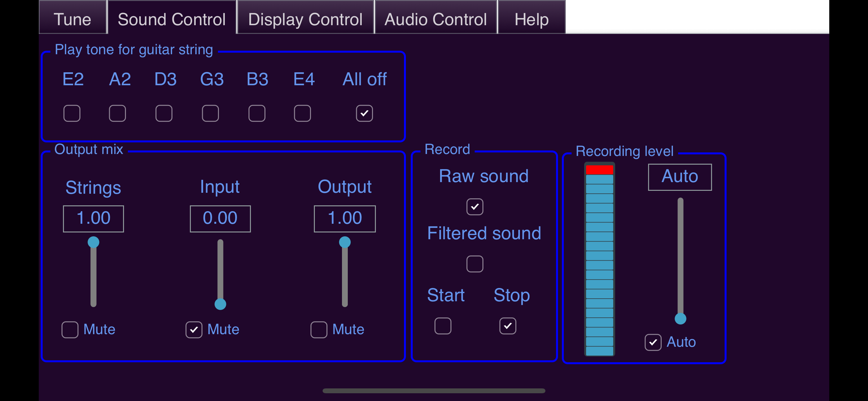Select the Sound Control tab

(x=171, y=17)
